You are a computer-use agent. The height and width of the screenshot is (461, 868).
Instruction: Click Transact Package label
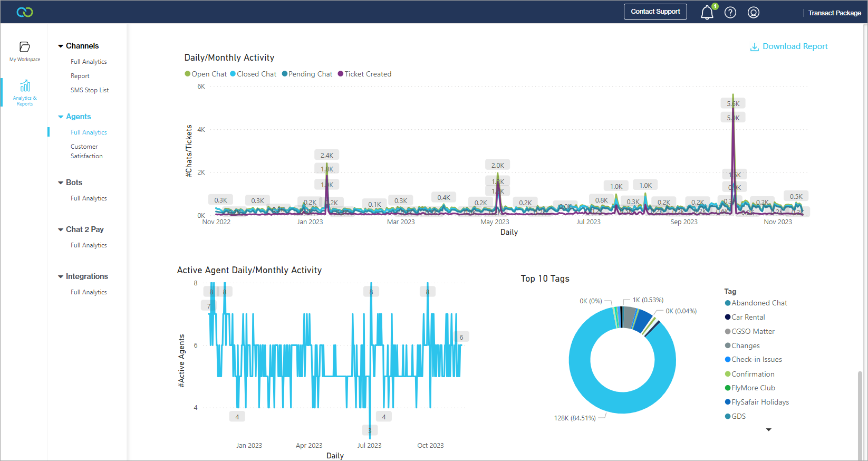[835, 13]
